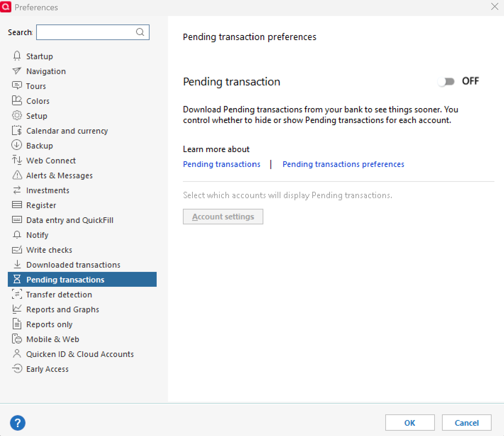Select Backup label

click(40, 146)
